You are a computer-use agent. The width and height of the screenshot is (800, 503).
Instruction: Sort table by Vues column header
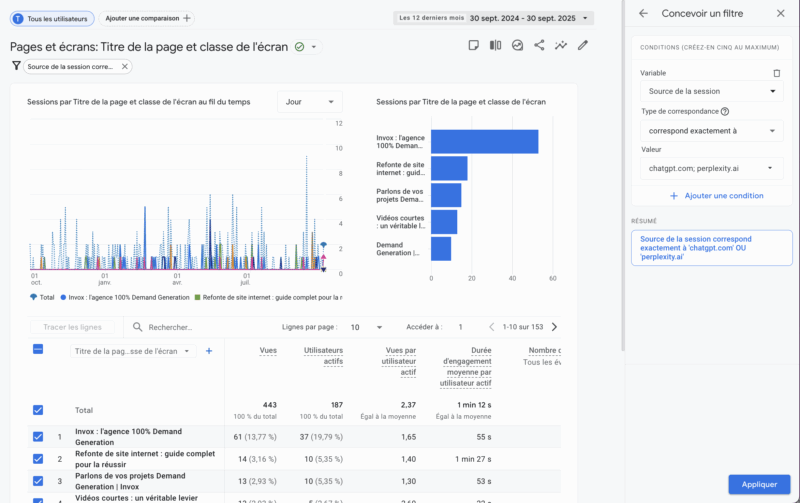point(268,351)
